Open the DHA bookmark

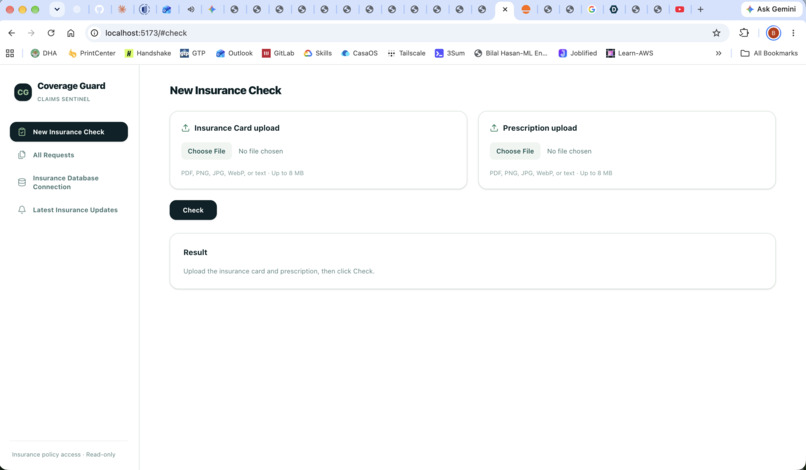click(x=44, y=53)
